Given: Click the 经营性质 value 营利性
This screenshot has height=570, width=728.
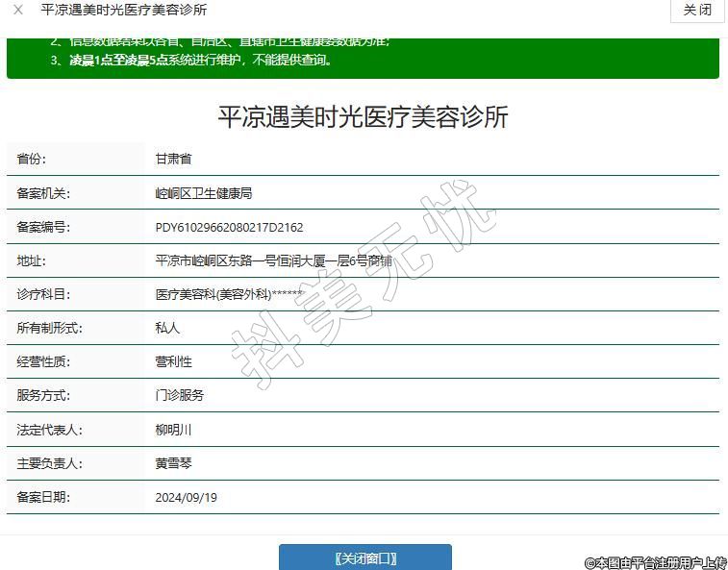Looking at the screenshot, I should click(173, 361).
